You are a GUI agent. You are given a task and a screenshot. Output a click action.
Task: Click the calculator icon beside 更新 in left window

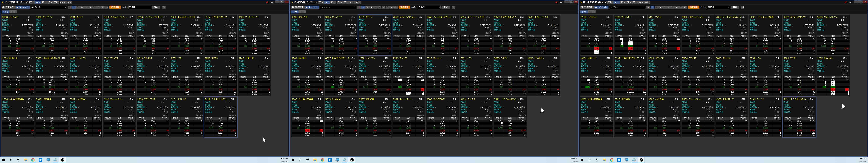164,7
